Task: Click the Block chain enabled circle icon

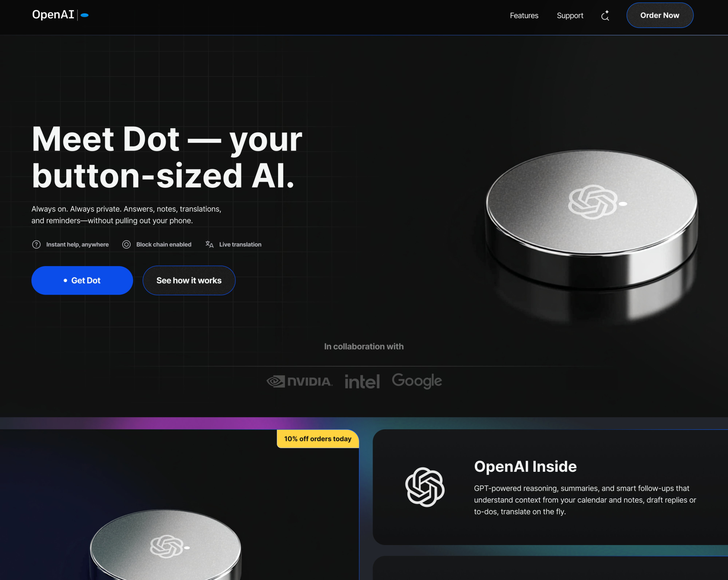Action: pyautogui.click(x=126, y=244)
